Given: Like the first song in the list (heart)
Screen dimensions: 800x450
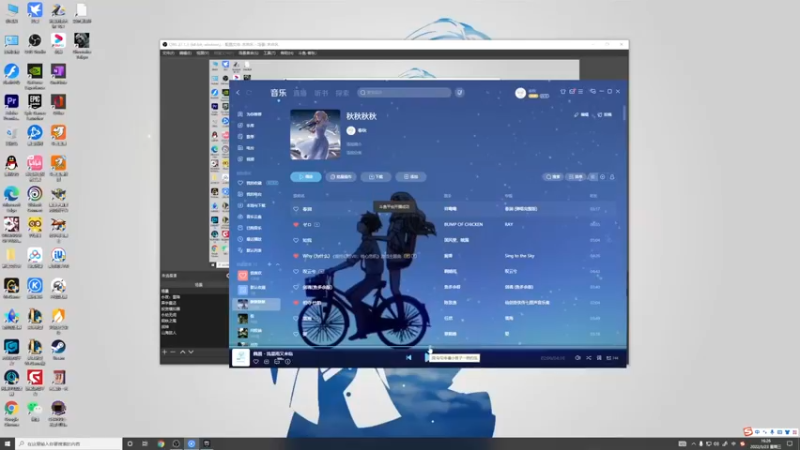Looking at the screenshot, I should pos(295,209).
